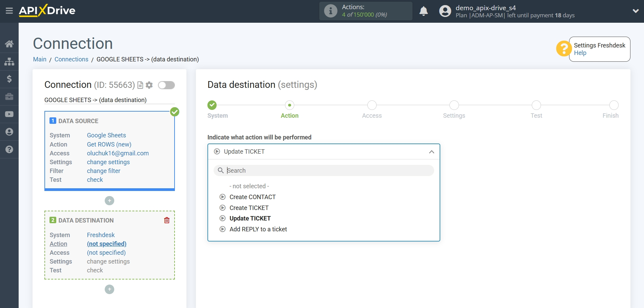Click change settings in Data Source
This screenshot has height=308, width=644.
[108, 162]
